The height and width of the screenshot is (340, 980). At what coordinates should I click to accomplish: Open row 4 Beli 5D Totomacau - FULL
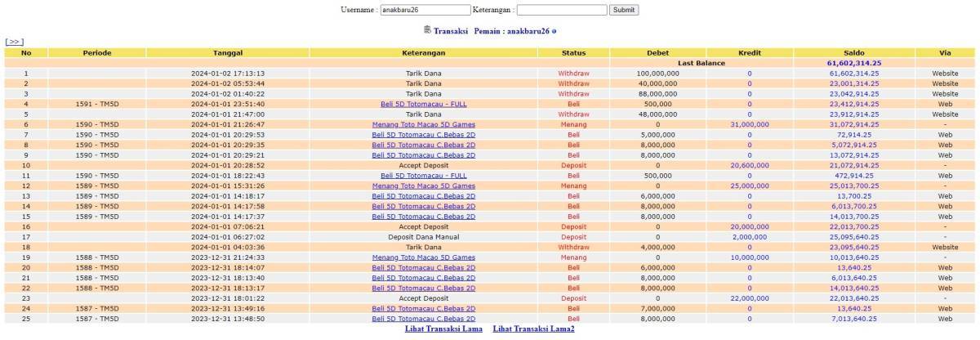pos(423,104)
